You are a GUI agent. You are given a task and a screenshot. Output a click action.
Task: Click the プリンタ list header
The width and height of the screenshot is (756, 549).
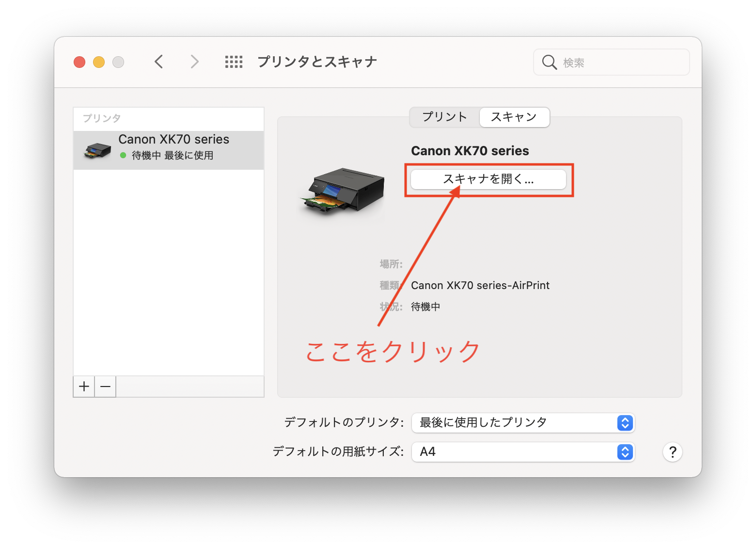[102, 118]
